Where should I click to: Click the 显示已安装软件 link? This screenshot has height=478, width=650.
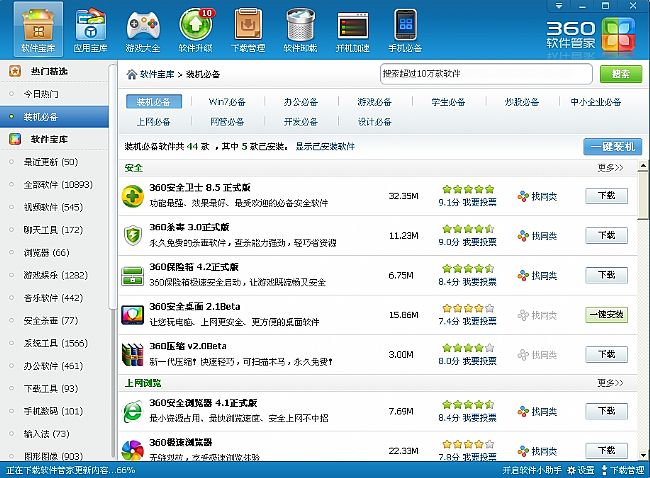point(325,146)
